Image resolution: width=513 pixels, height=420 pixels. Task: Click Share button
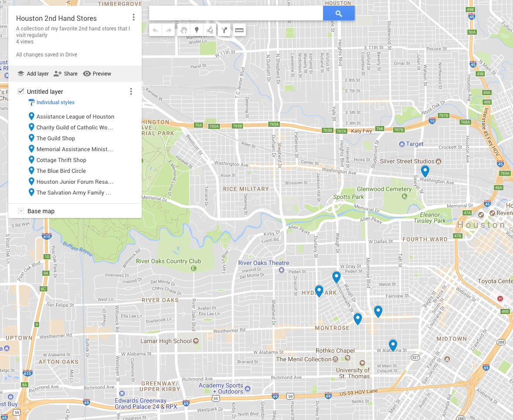[66, 73]
